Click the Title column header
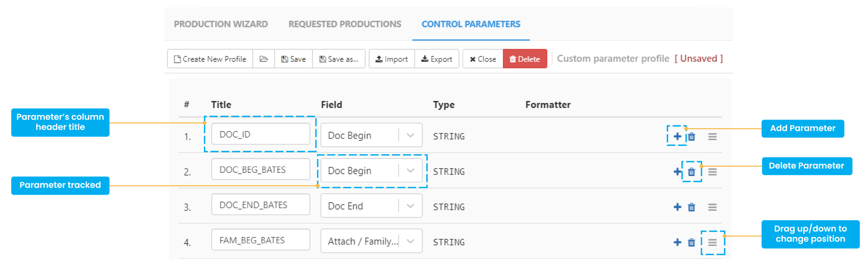 (221, 105)
